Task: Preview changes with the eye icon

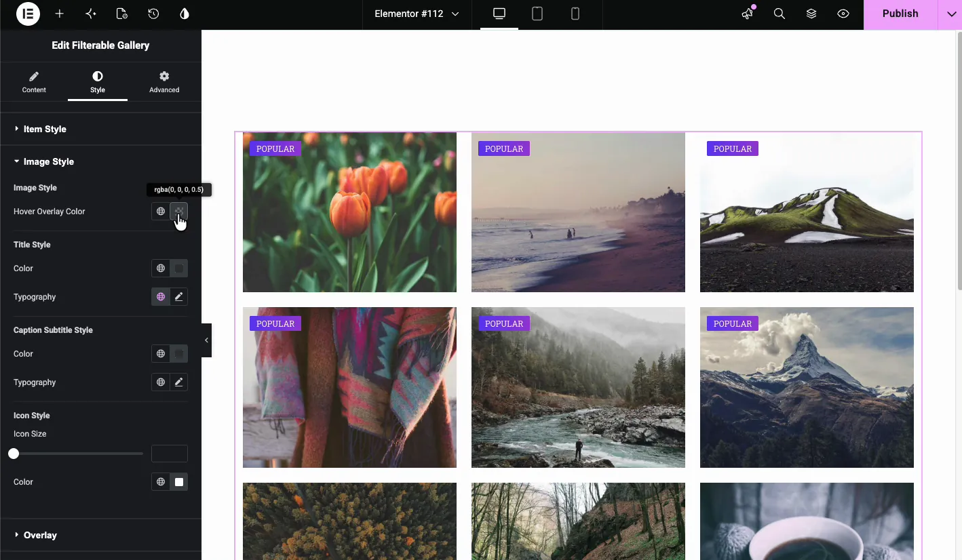Action: pos(843,14)
